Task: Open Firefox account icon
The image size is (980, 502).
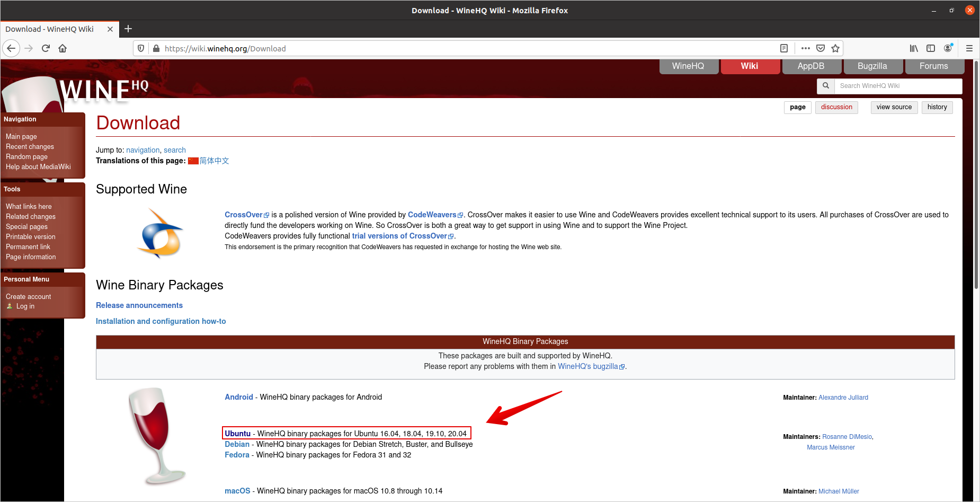Action: point(948,48)
